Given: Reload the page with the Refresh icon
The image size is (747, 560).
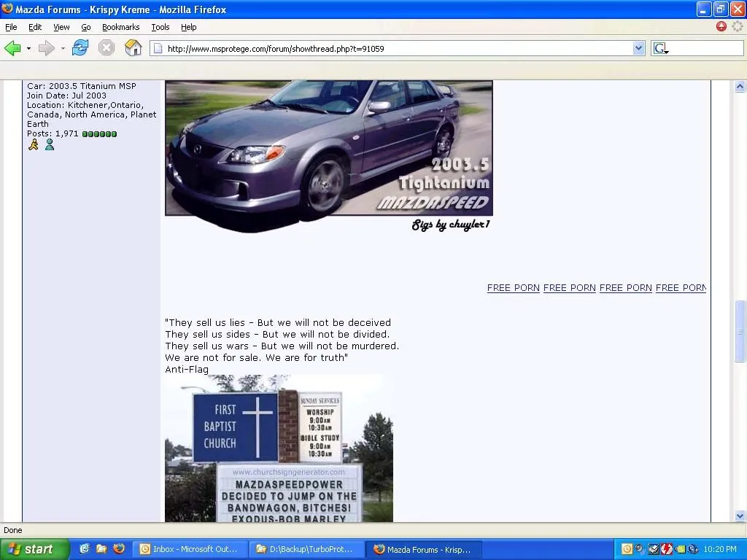Looking at the screenshot, I should (x=80, y=49).
